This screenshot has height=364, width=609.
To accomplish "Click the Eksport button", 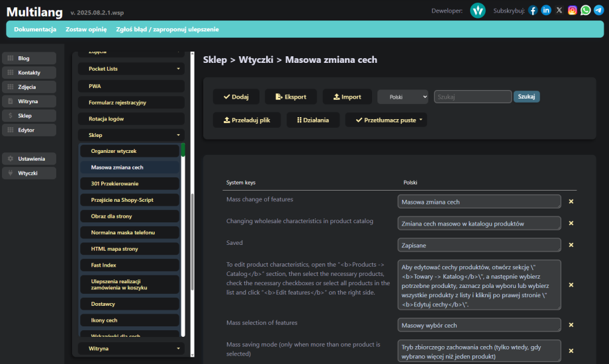I will point(291,97).
